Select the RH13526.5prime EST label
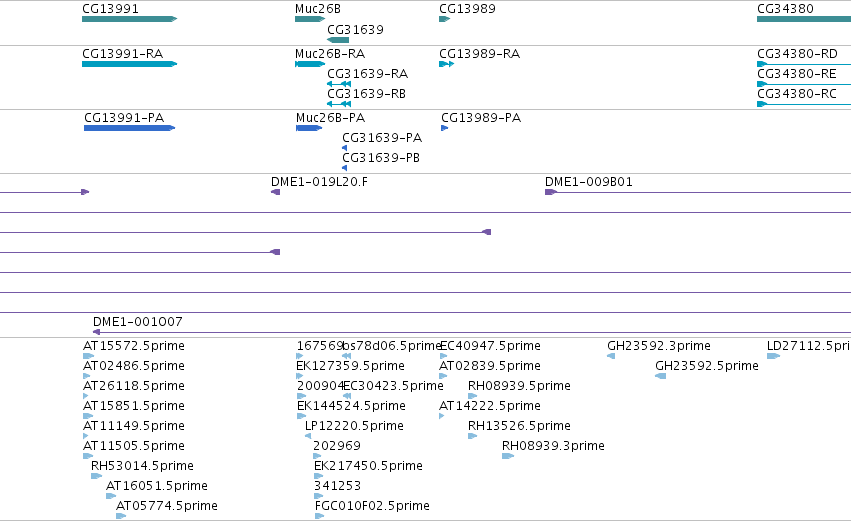851x521 pixels. point(519,426)
